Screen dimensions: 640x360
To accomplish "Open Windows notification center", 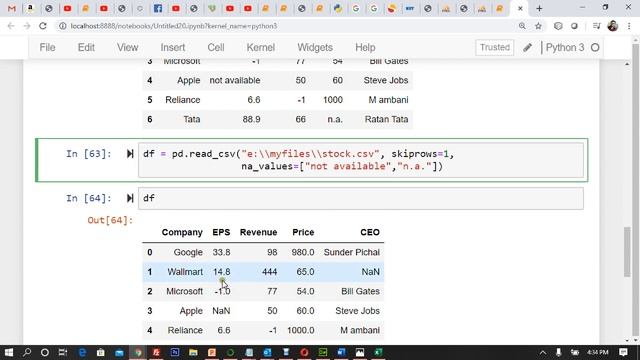I will pyautogui.click(x=623, y=352).
